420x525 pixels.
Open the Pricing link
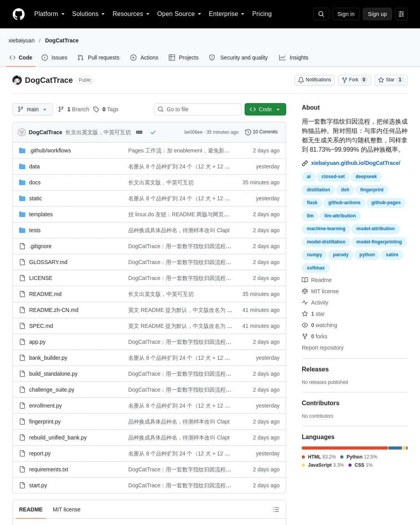[262, 14]
